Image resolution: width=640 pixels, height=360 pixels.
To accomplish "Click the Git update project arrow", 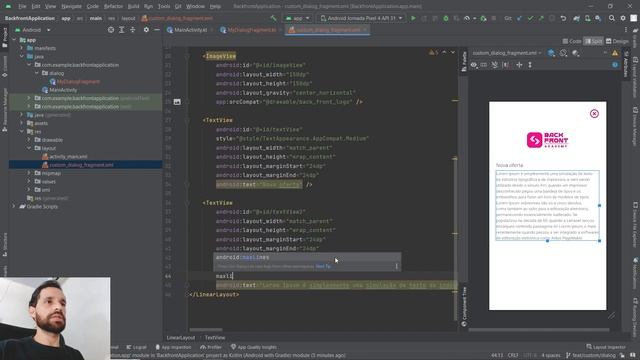I will point(519,18).
